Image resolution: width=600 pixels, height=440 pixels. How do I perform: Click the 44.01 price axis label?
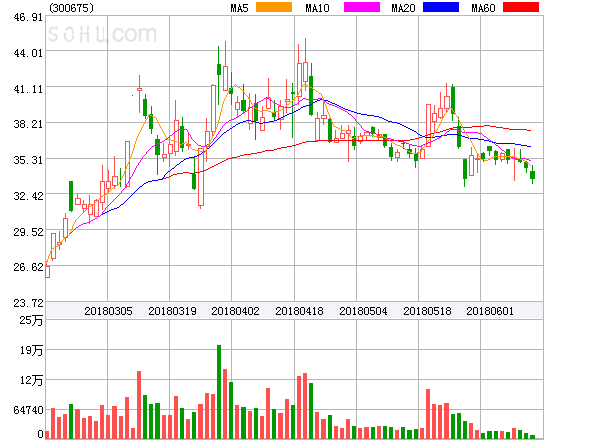pos(28,53)
